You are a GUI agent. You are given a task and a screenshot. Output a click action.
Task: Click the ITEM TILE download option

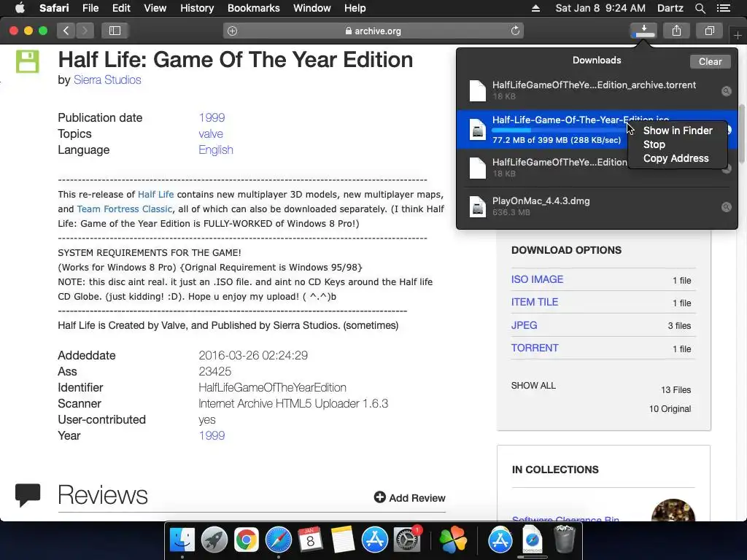click(535, 302)
